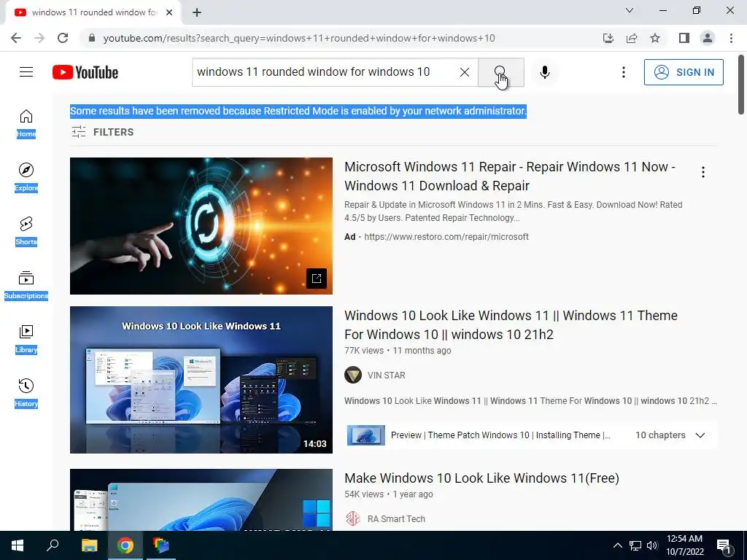
Task: Open 'Windows 11 Theme For Windows 10' video title
Action: pos(511,324)
